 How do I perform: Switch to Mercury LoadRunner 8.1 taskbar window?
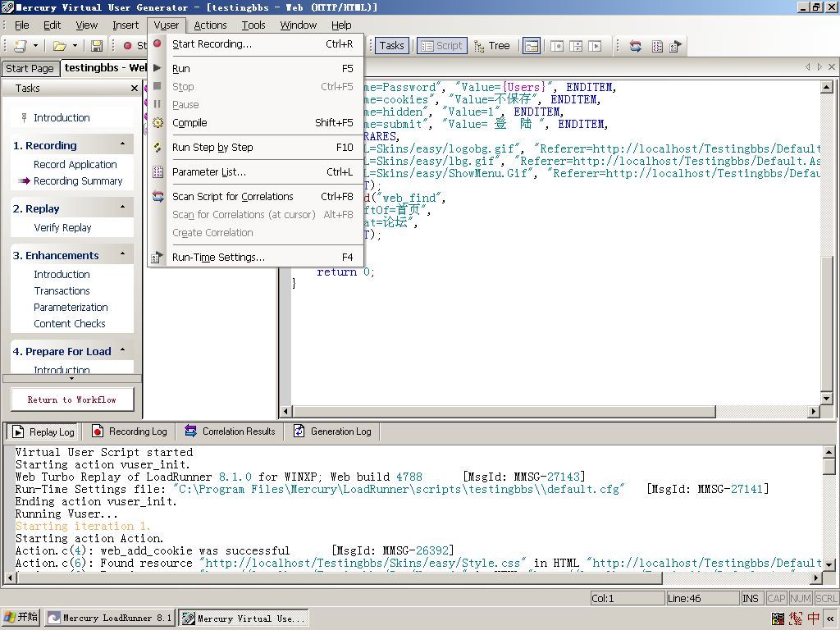pyautogui.click(x=110, y=619)
